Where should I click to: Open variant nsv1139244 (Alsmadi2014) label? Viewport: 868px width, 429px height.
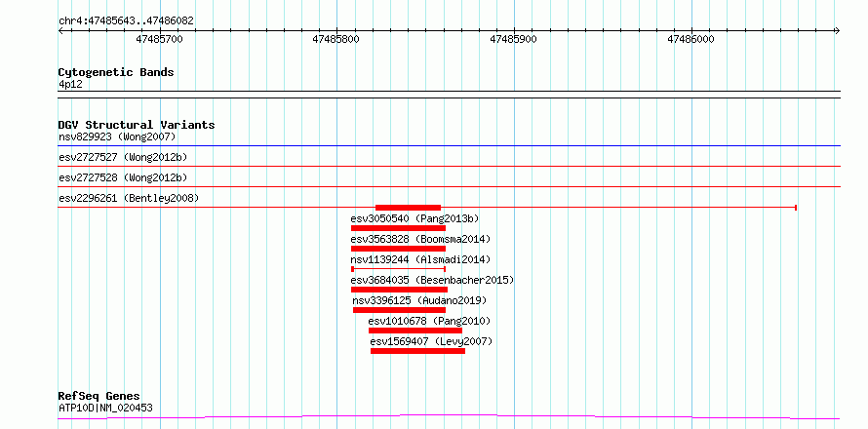tap(420, 259)
